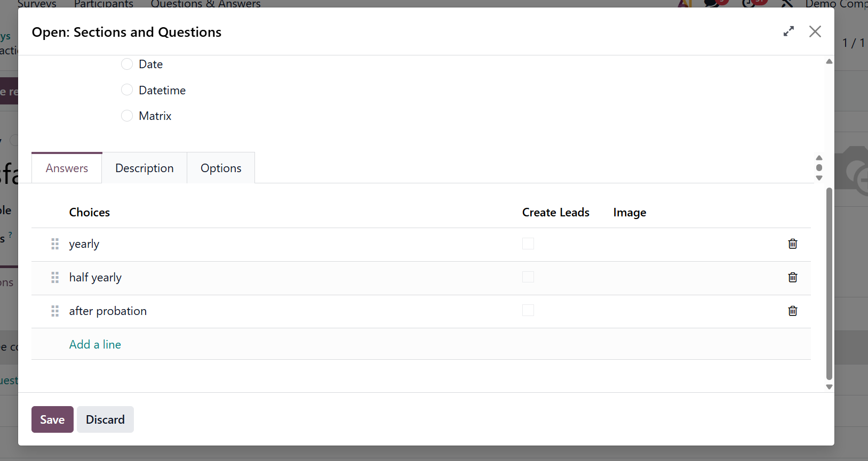
Task: Delete the 'after probation' choice row
Action: tap(793, 311)
